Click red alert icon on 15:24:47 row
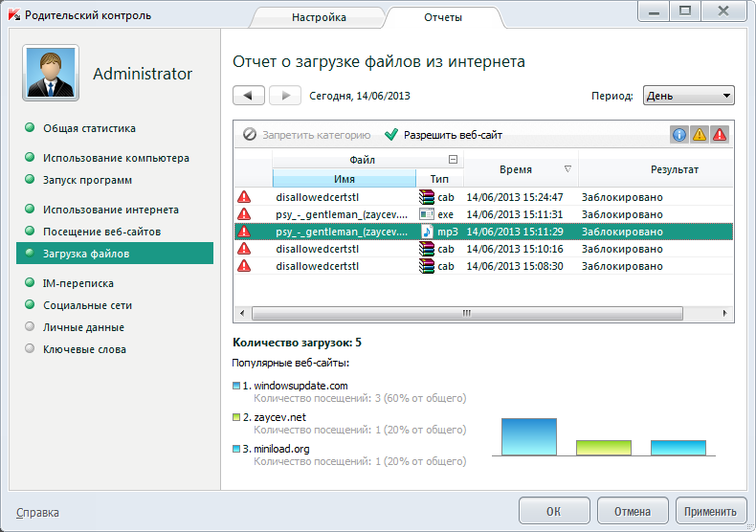Image resolution: width=756 pixels, height=532 pixels. point(244,197)
